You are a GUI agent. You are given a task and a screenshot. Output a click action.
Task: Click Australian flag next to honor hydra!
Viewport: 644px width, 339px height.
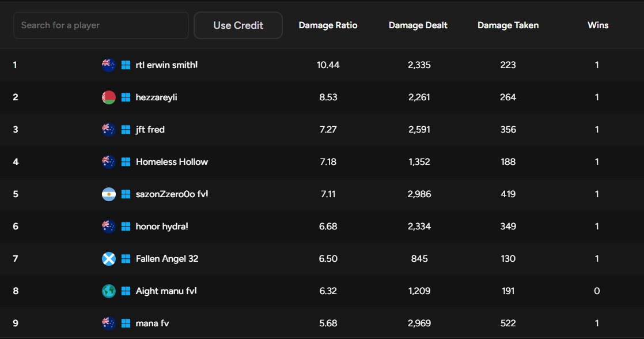108,227
